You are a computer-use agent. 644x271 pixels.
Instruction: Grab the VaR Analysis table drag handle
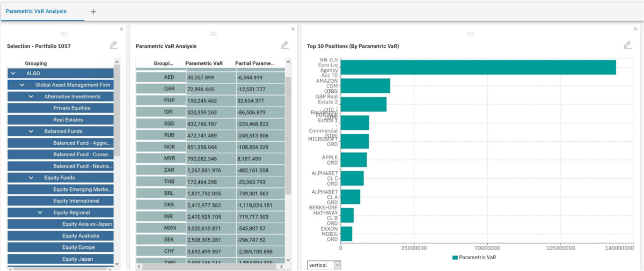point(213,34)
